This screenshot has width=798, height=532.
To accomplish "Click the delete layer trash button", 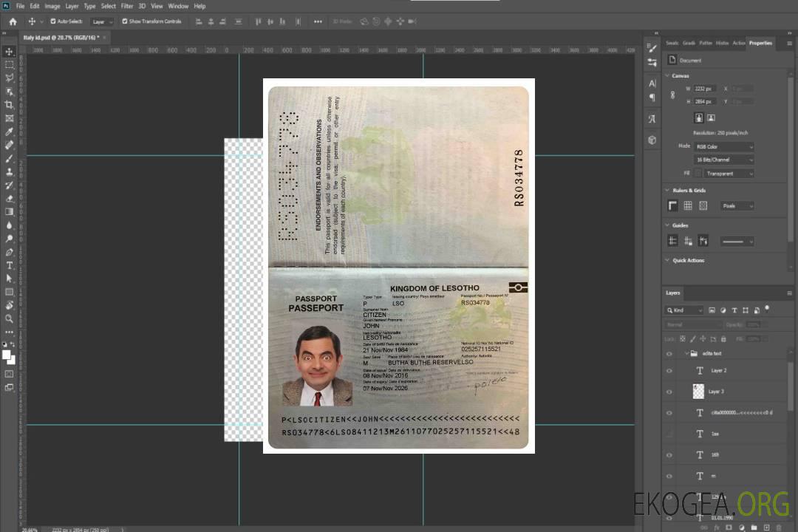I will (x=780, y=528).
